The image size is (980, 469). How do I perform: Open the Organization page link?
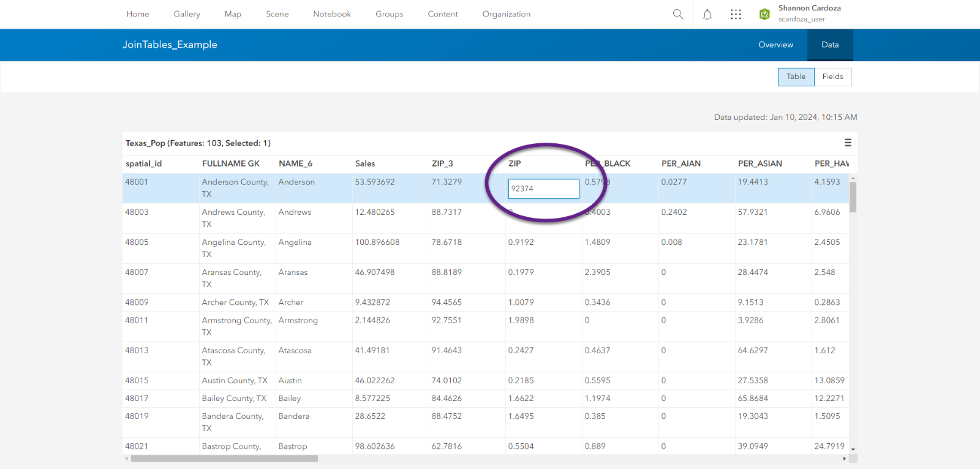coord(507,14)
